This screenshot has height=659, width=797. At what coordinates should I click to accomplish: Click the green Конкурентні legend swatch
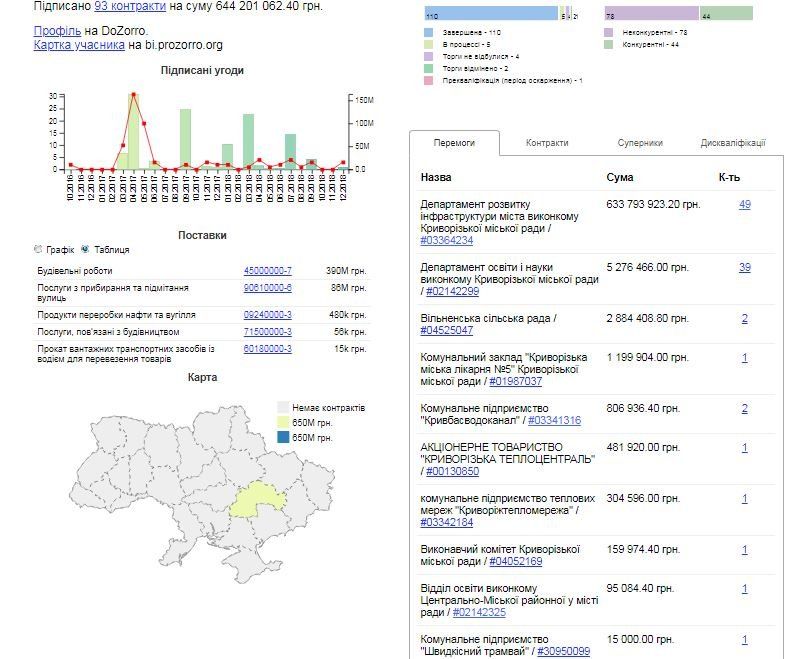tap(609, 45)
